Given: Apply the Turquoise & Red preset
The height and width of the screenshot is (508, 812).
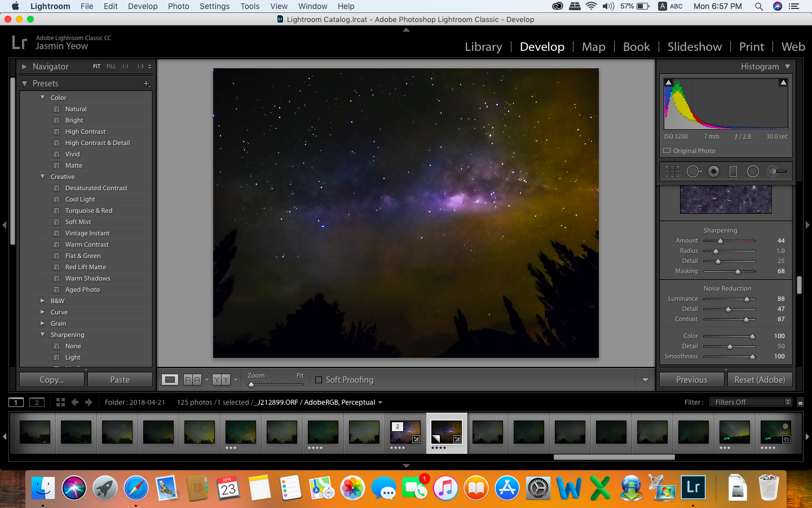Looking at the screenshot, I should point(89,211).
